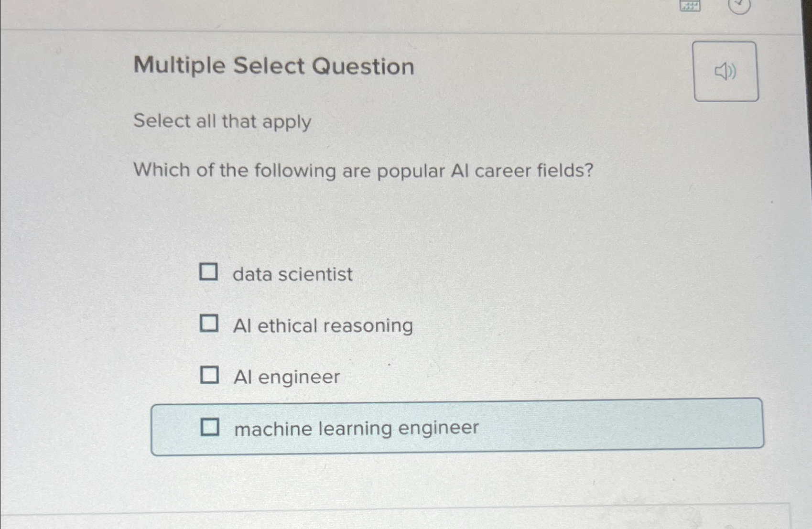Check the data scientist checkbox
The width and height of the screenshot is (812, 529).
coord(210,272)
